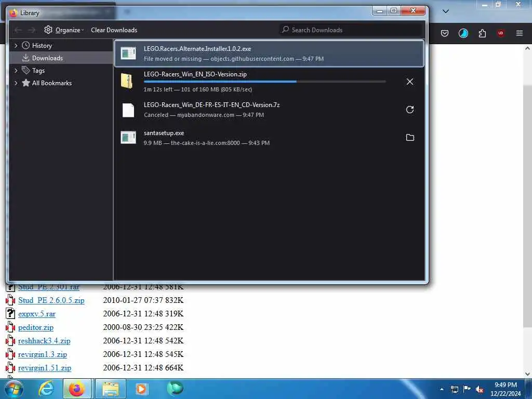Image resolution: width=532 pixels, height=399 pixels.
Task: Open Windows Media Player from the taskbar
Action: tap(141, 389)
